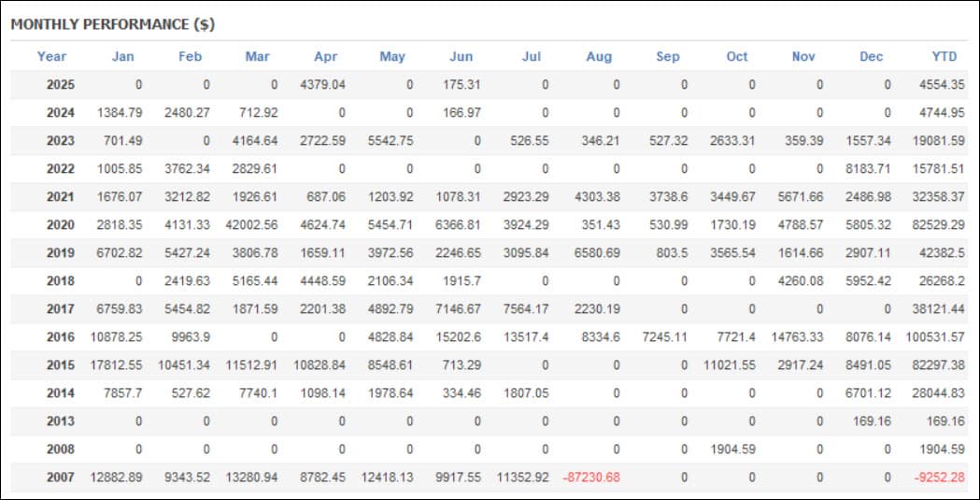Click the Jun column header
This screenshot has height=500, width=980.
pos(462,57)
